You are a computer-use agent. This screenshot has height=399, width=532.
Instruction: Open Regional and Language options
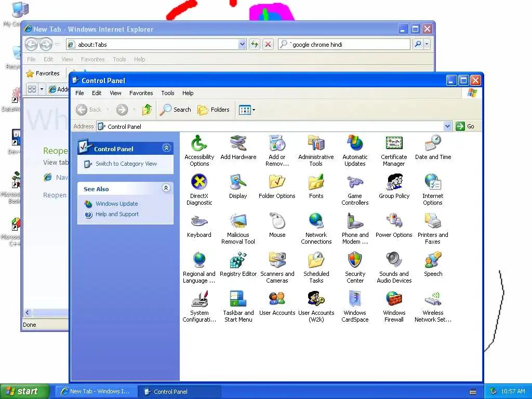[x=199, y=268]
